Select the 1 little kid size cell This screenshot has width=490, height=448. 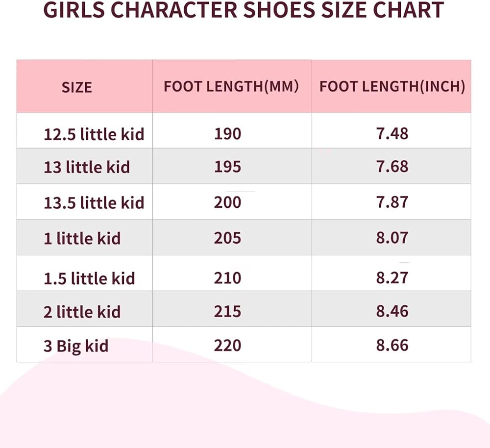[x=82, y=238]
